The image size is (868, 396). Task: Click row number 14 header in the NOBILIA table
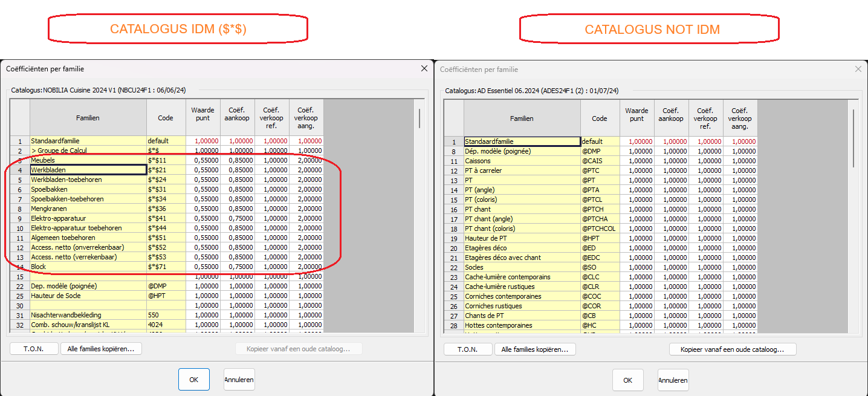click(20, 267)
